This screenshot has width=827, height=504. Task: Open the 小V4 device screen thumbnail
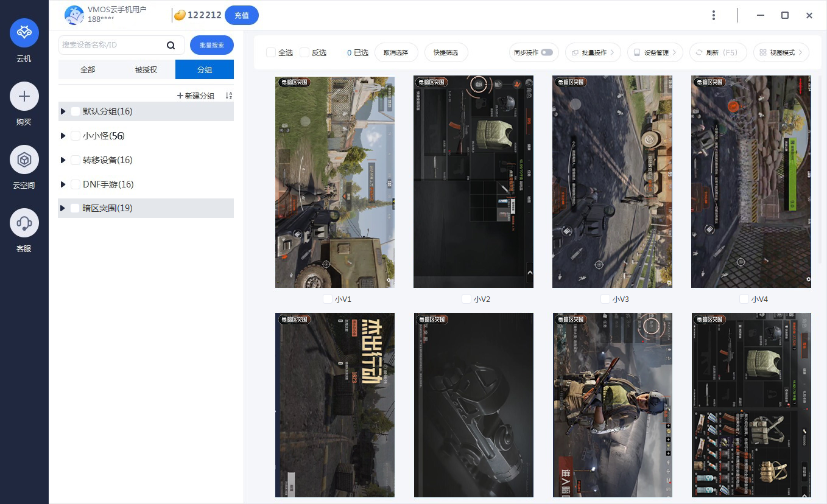[x=751, y=182]
